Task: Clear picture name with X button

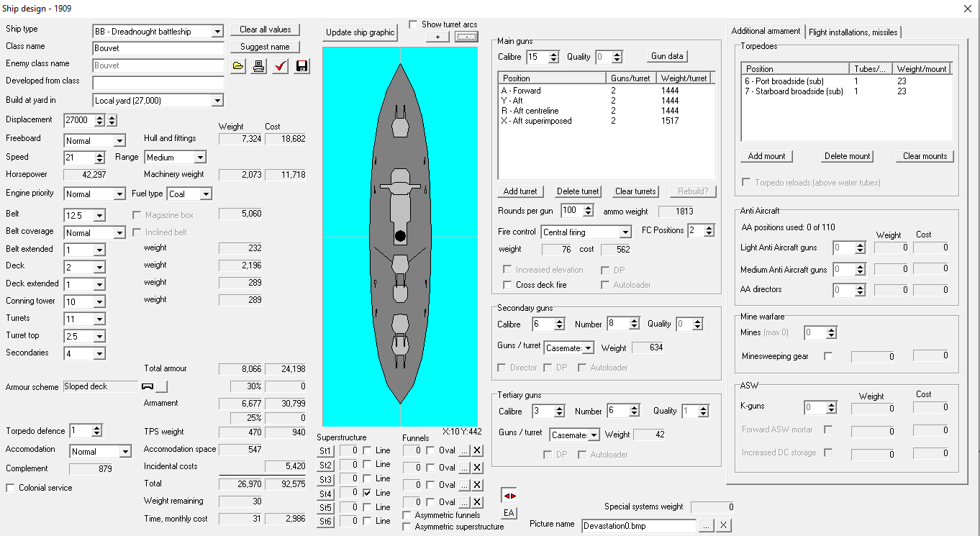Action: pos(723,525)
